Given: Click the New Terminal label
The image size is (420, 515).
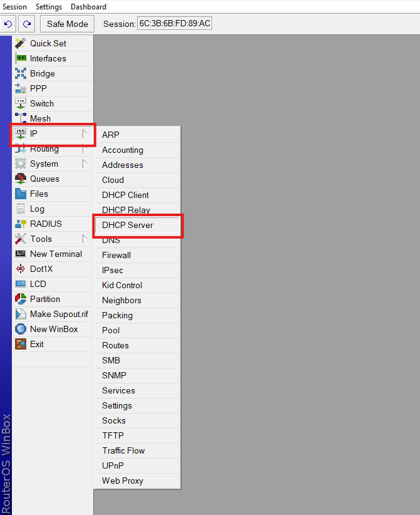Looking at the screenshot, I should (56, 254).
